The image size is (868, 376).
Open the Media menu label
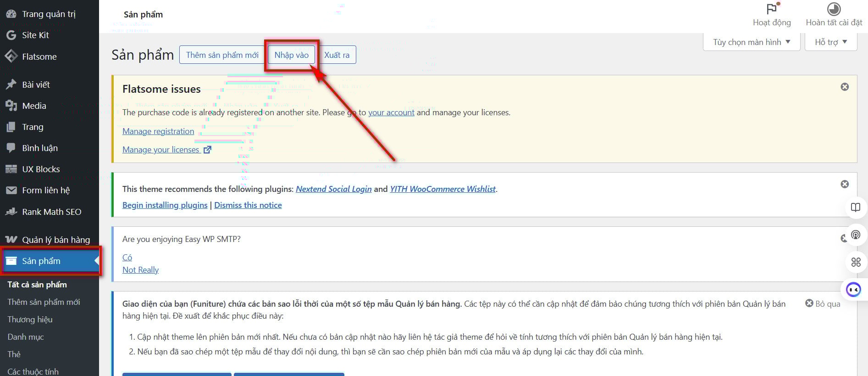pos(34,106)
